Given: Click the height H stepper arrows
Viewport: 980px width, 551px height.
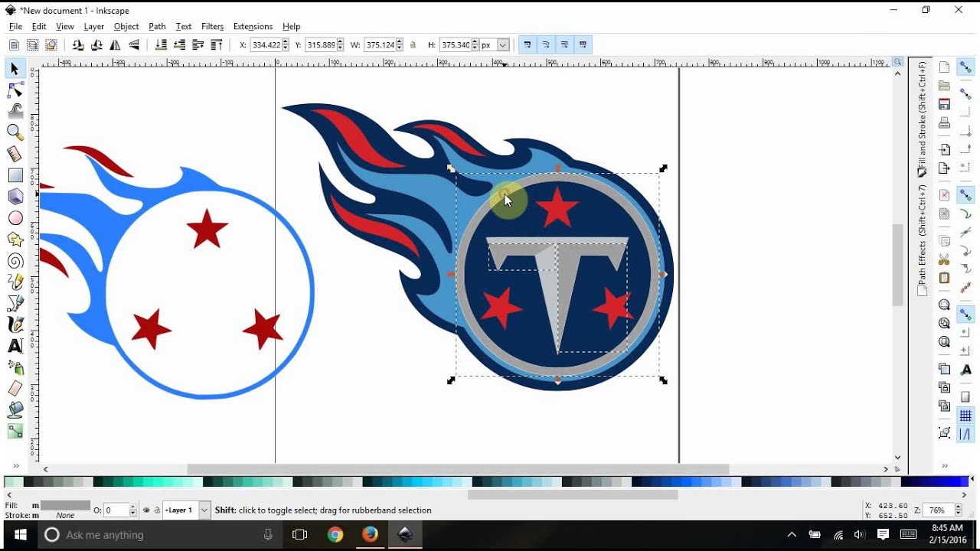Looking at the screenshot, I should pyautogui.click(x=475, y=45).
